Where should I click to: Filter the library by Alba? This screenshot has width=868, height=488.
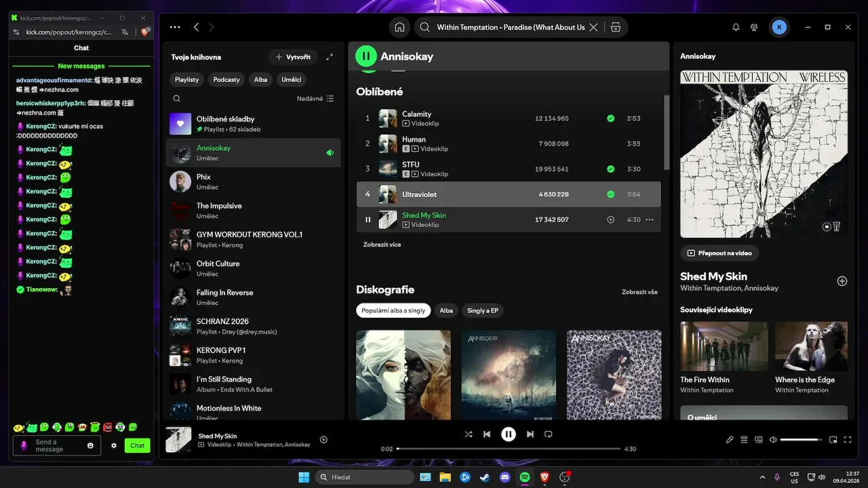[260, 79]
